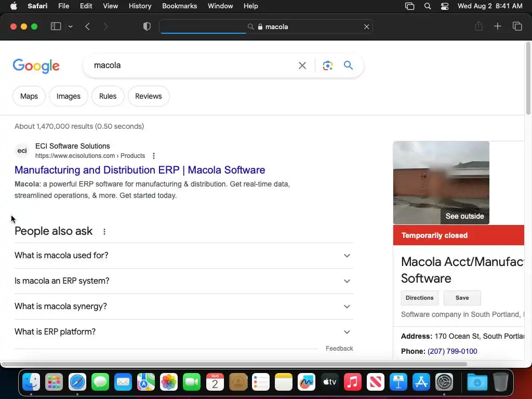Click the About 1,470,000 results text
The image size is (532, 399).
(79, 126)
